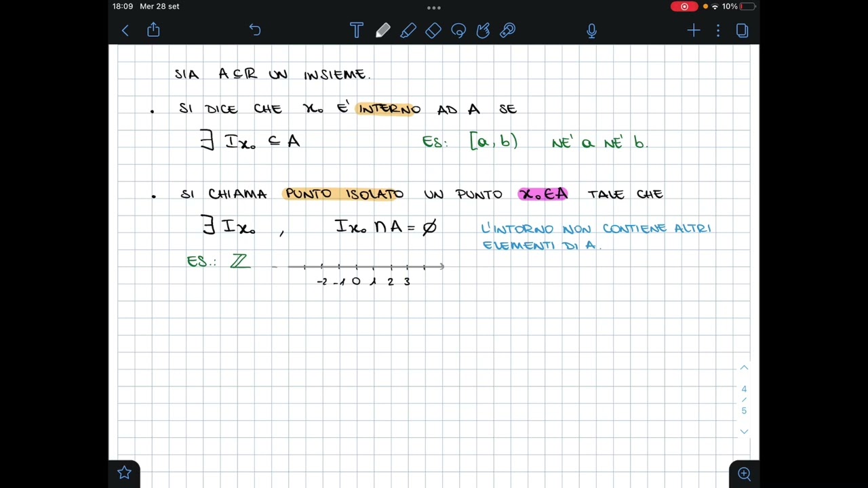Tap the highlighted text PUNTO ISOLATO
Image resolution: width=868 pixels, height=488 pixels.
344,194
